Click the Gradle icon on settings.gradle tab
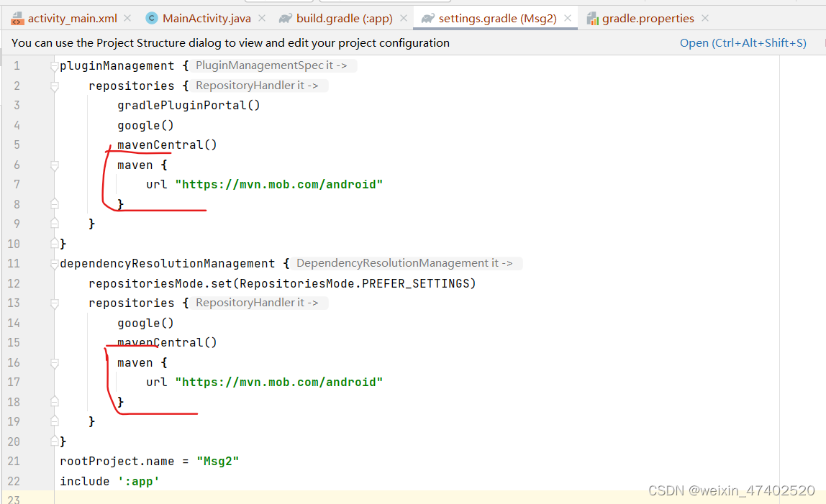This screenshot has width=826, height=504. (427, 18)
